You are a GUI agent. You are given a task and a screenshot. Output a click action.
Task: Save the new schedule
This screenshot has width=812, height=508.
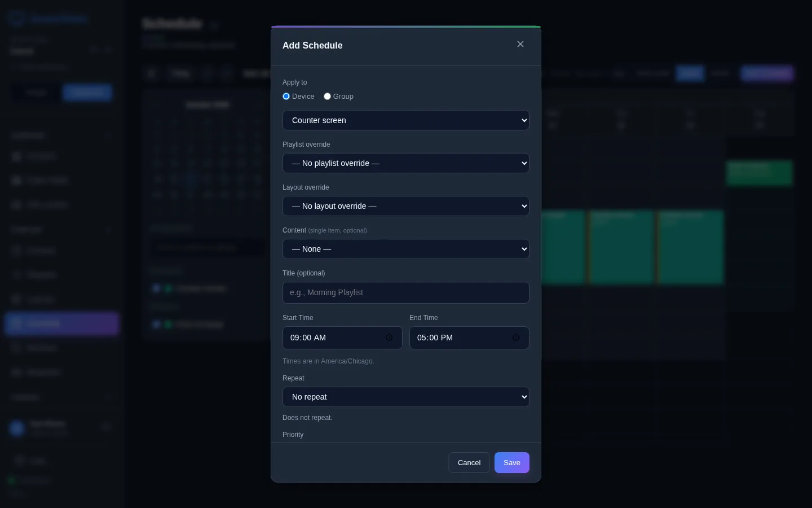(512, 462)
